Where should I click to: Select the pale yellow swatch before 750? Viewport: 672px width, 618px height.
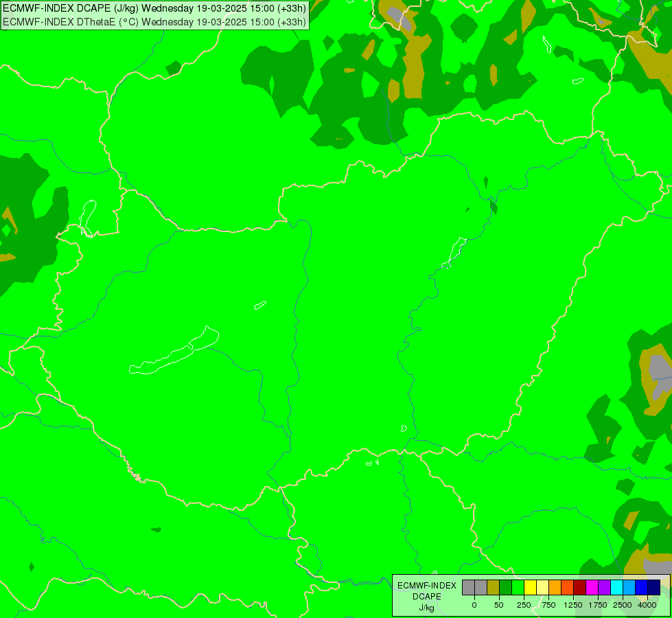tap(542, 588)
